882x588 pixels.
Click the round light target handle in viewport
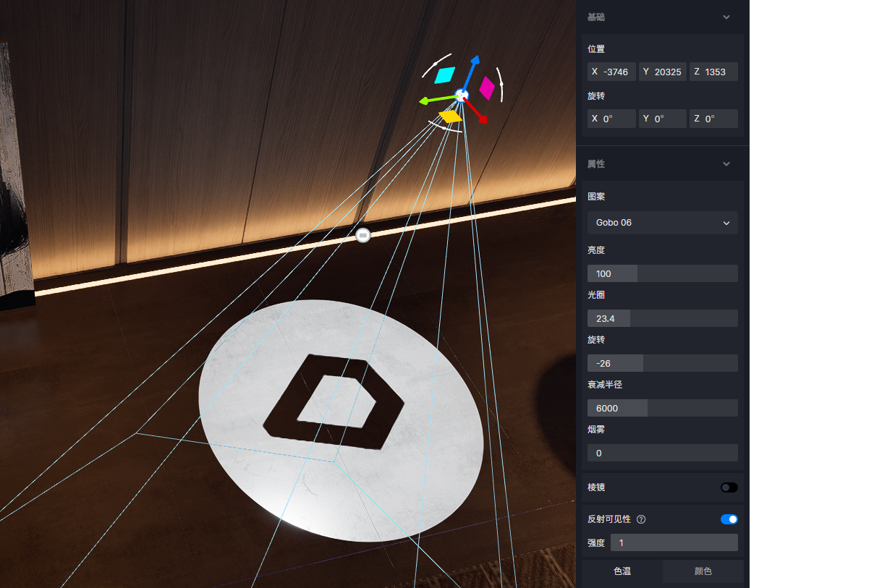click(363, 235)
